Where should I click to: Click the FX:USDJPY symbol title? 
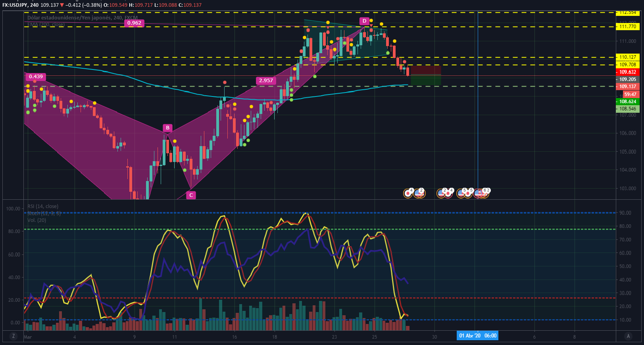pos(14,5)
